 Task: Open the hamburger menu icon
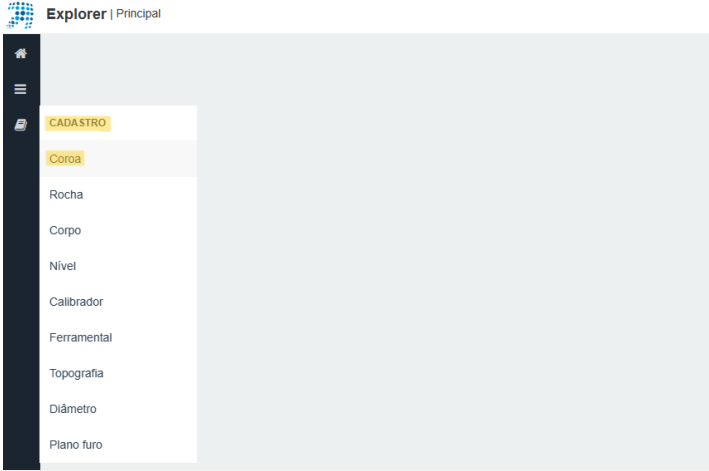(x=20, y=89)
